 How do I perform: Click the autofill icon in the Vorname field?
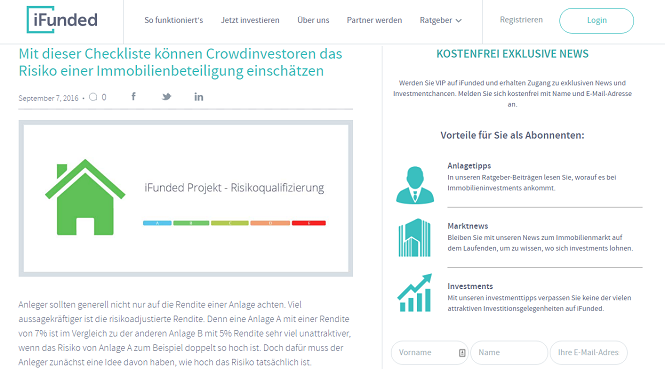click(x=462, y=352)
